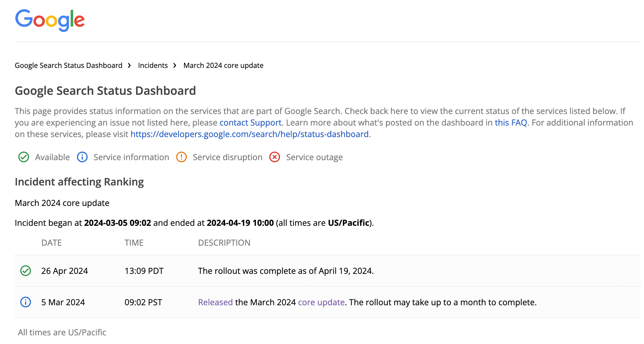Go to Incidents breadcrumb

click(x=153, y=65)
